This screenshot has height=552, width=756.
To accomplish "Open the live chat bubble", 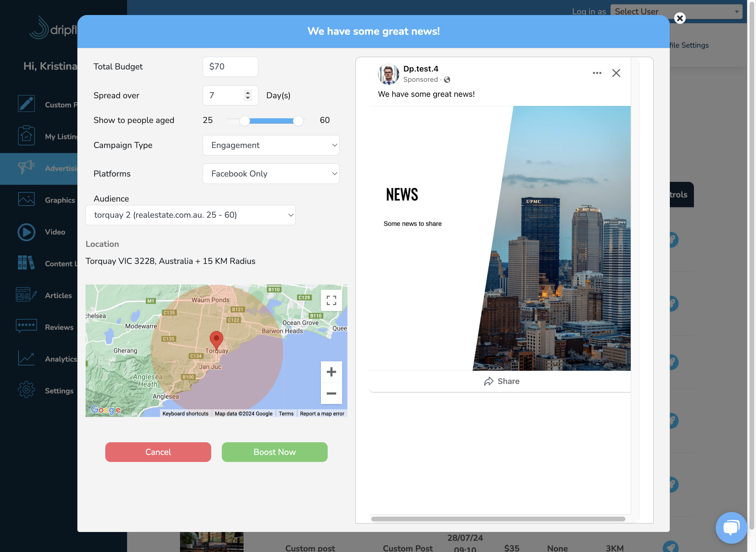I will pos(731,528).
